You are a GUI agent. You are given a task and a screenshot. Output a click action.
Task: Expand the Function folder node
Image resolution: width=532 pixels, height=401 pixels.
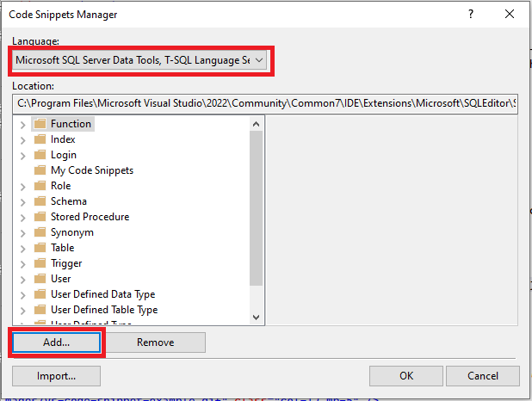pyautogui.click(x=22, y=125)
